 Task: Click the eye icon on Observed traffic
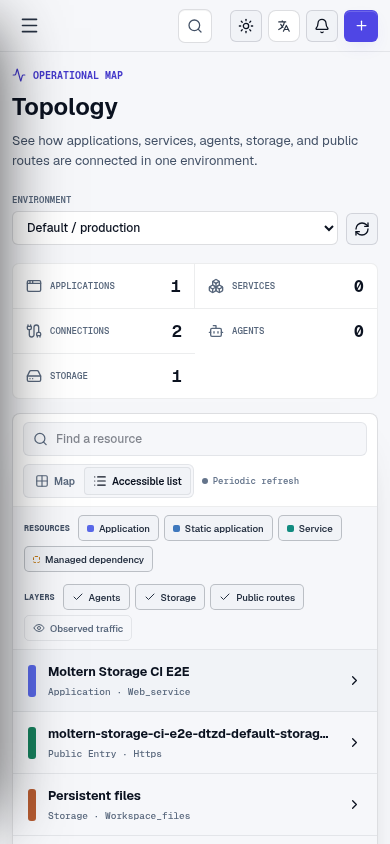(x=39, y=628)
